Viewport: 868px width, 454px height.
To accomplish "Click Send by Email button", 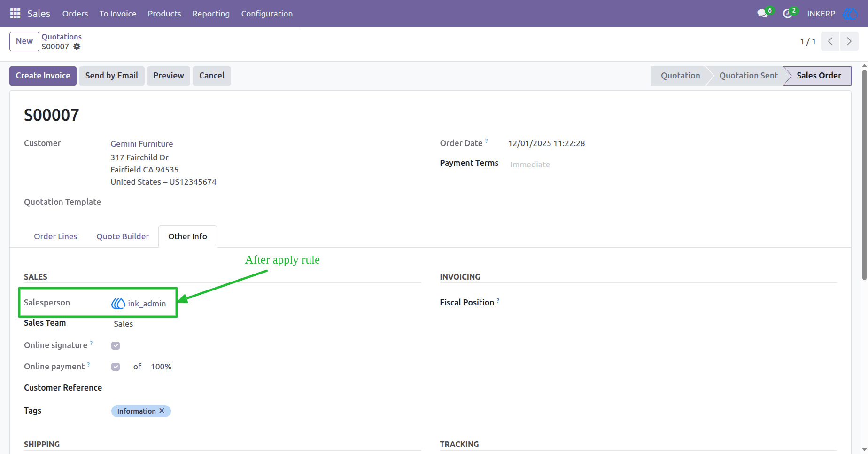I will tap(112, 76).
